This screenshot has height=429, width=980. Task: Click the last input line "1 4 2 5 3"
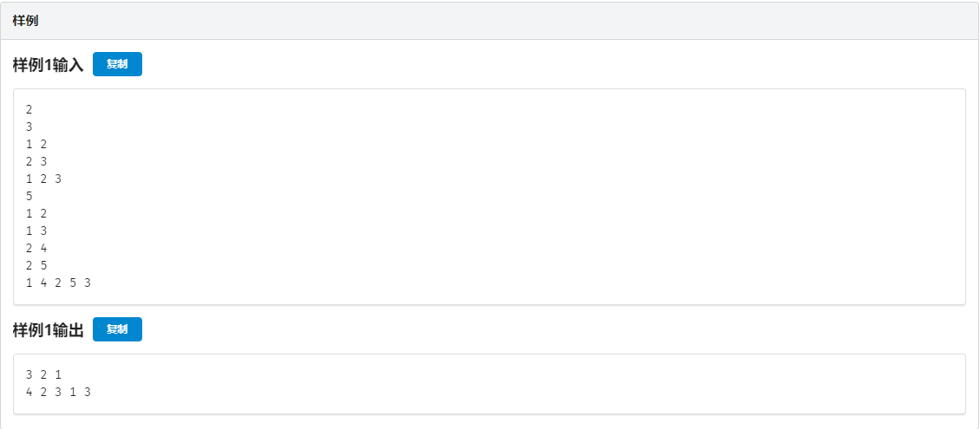[58, 283]
